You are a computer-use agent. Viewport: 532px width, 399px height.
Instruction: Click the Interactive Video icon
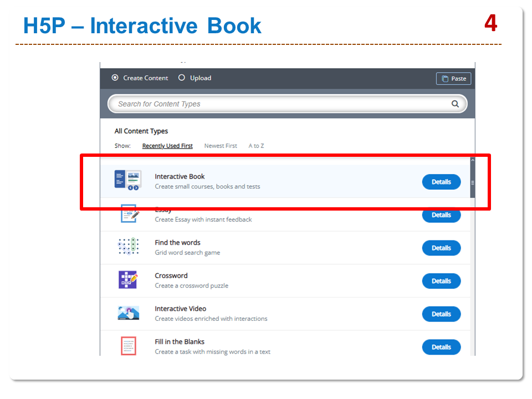coord(128,313)
